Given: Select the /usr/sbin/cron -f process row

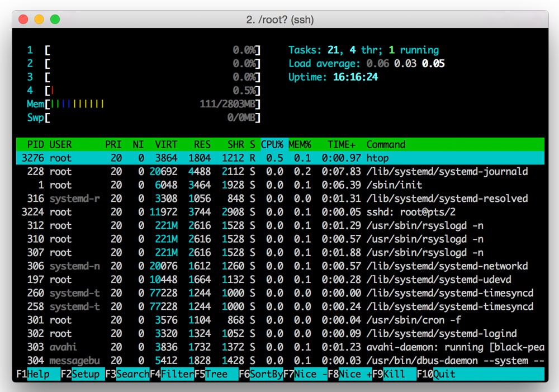Looking at the screenshot, I should click(x=279, y=320).
